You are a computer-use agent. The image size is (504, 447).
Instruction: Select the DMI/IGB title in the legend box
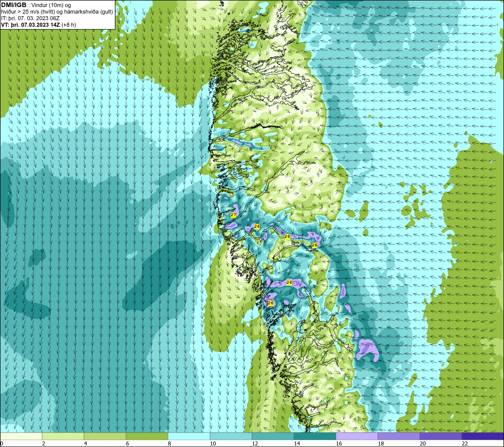point(14,5)
